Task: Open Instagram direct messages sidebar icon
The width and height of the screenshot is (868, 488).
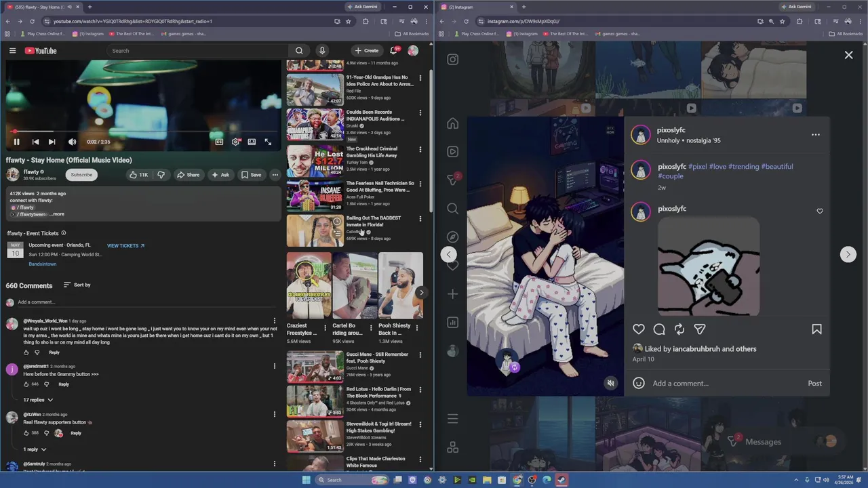Action: 453,180
